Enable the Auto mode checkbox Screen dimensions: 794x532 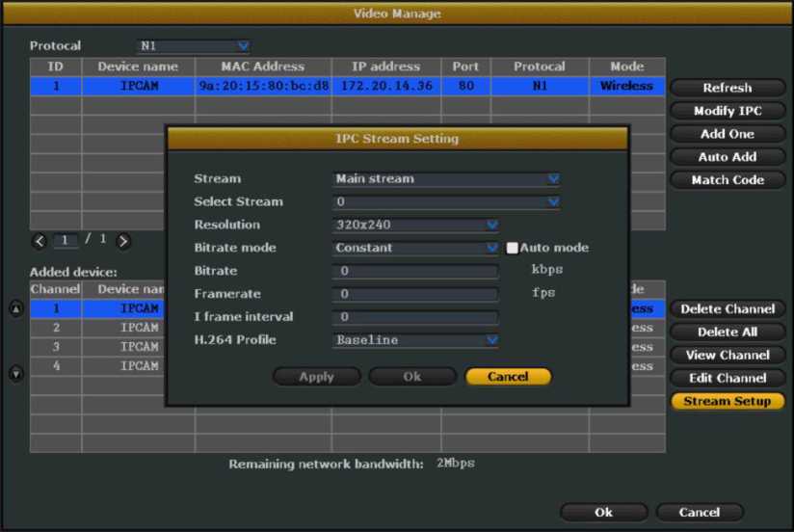(513, 248)
